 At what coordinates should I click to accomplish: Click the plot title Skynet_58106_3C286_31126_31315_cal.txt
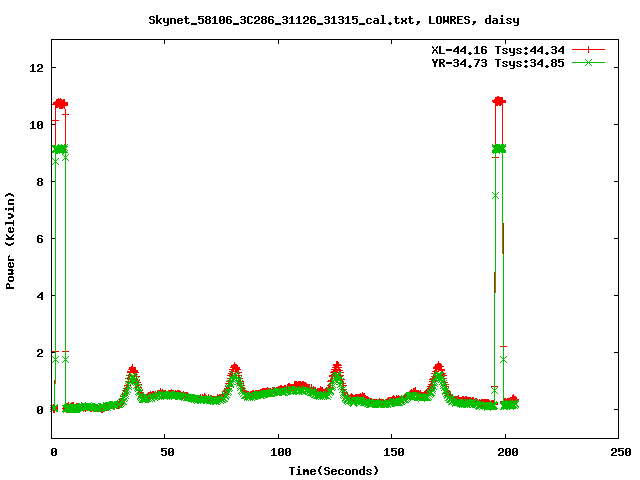tap(284, 20)
